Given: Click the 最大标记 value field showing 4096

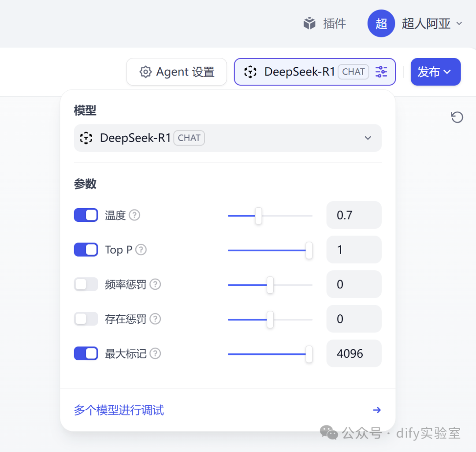Looking at the screenshot, I should pos(354,354).
